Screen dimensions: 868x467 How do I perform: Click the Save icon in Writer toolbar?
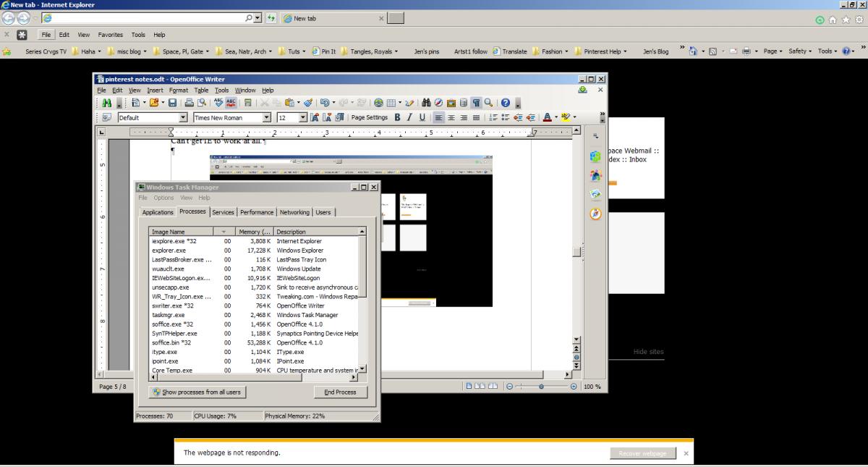click(173, 104)
